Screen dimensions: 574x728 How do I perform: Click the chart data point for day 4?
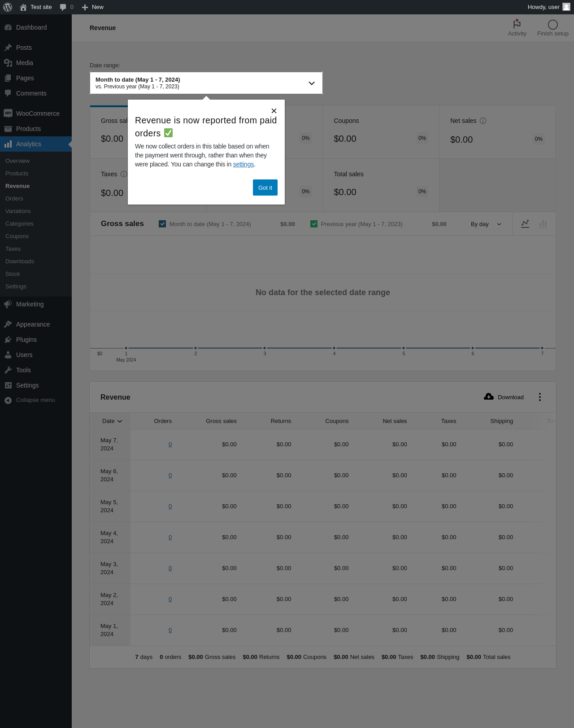334,348
